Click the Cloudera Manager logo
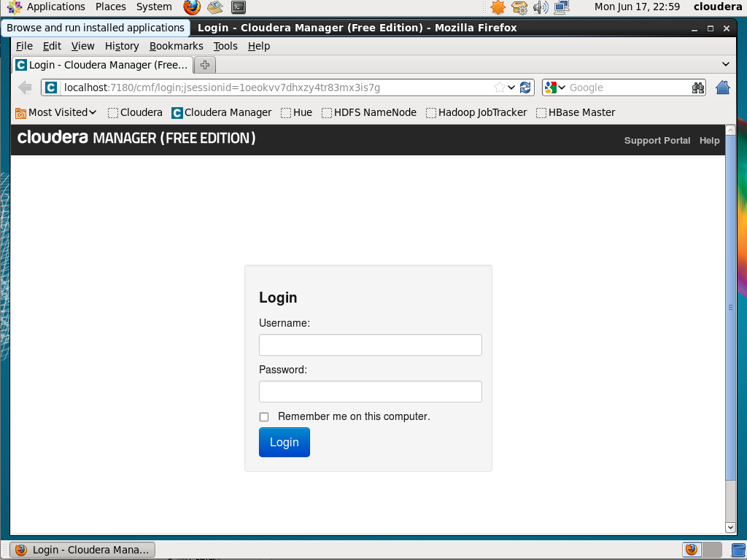This screenshot has width=747, height=560. (x=136, y=138)
